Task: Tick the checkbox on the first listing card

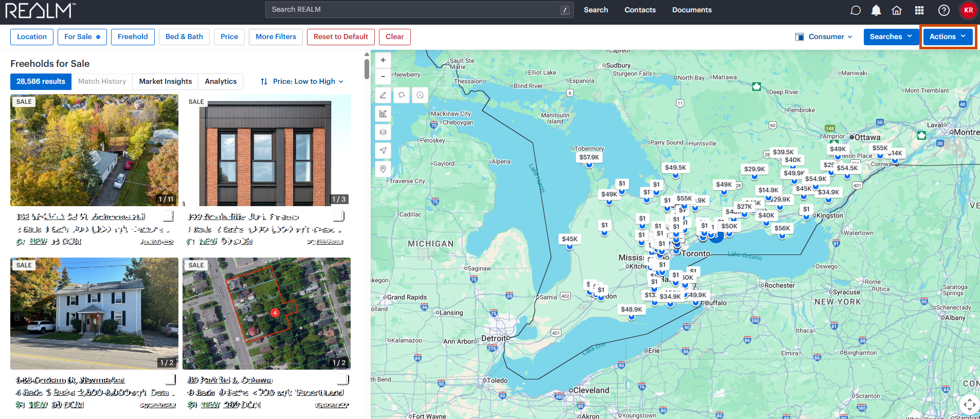Action: [x=168, y=216]
